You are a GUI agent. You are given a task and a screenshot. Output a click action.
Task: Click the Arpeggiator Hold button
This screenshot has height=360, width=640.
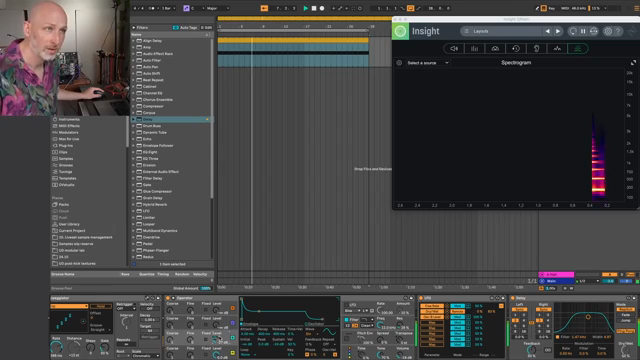(101, 306)
